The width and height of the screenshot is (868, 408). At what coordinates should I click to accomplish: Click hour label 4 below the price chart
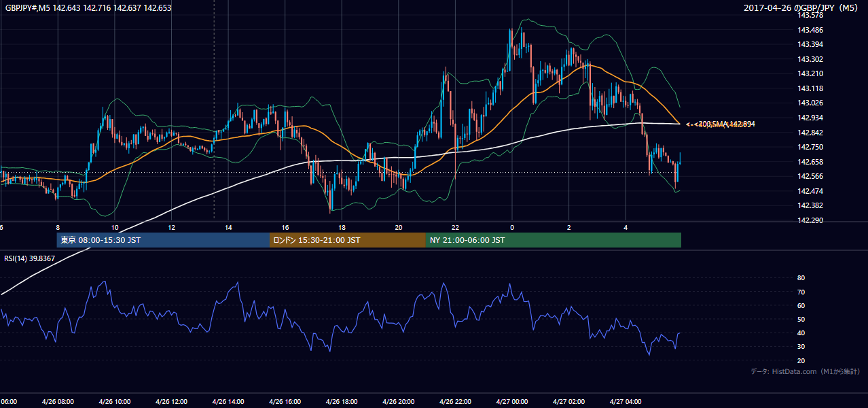(626, 227)
